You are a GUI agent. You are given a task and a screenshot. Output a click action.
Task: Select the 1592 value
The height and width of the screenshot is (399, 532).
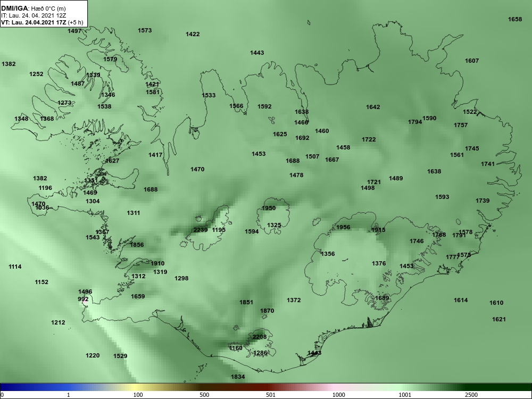coord(264,106)
